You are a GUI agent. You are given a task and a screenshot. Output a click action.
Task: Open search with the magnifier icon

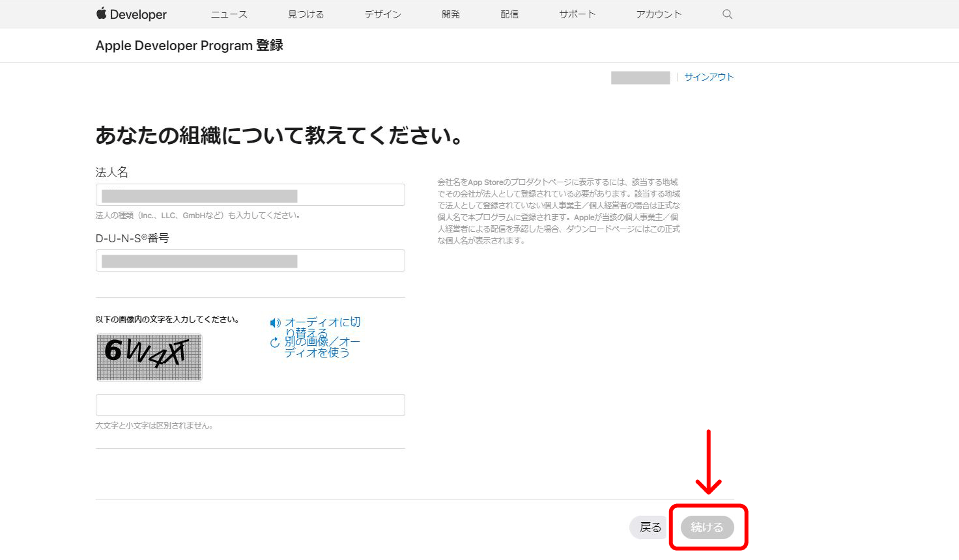[727, 14]
